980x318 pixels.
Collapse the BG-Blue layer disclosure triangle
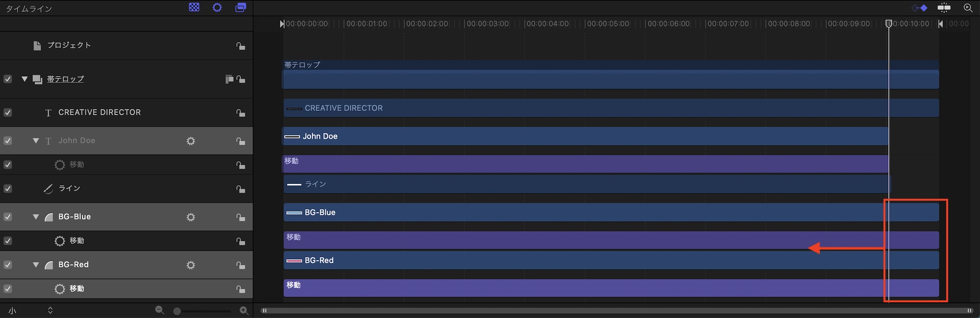[x=36, y=216]
